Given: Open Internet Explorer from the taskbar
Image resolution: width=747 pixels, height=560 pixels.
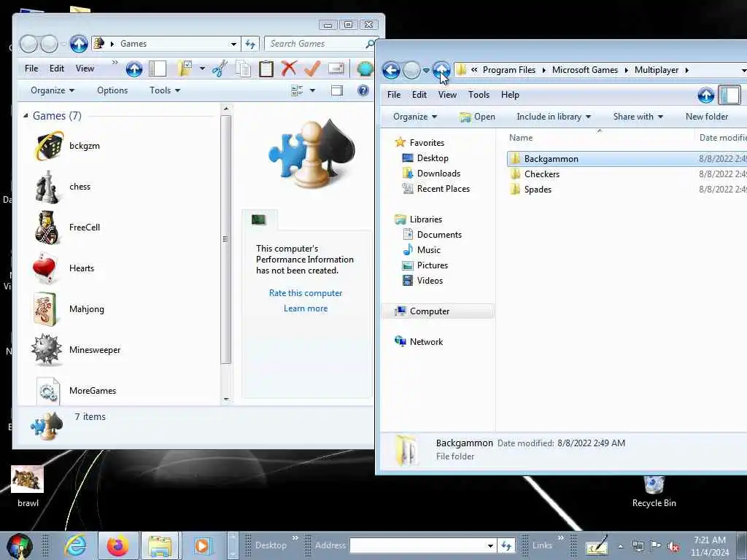Looking at the screenshot, I should [75, 545].
